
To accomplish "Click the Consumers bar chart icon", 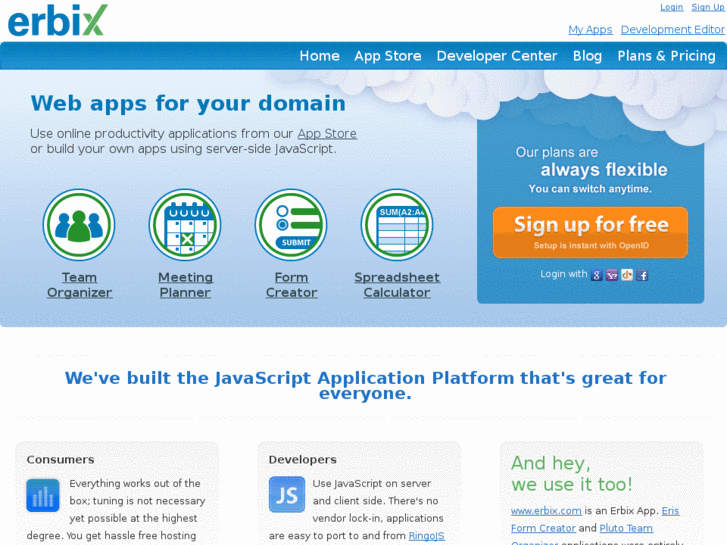I will click(43, 495).
